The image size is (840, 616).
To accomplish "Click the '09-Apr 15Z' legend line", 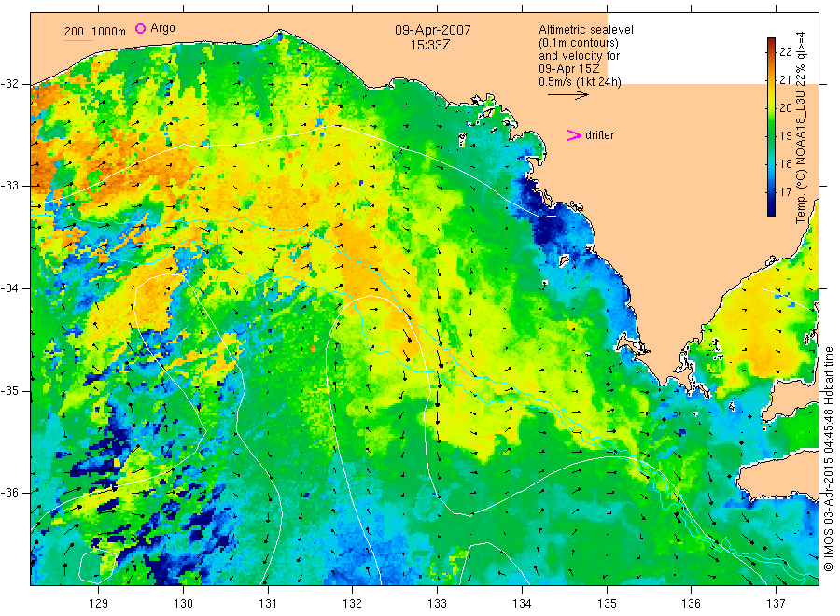I will (569, 68).
